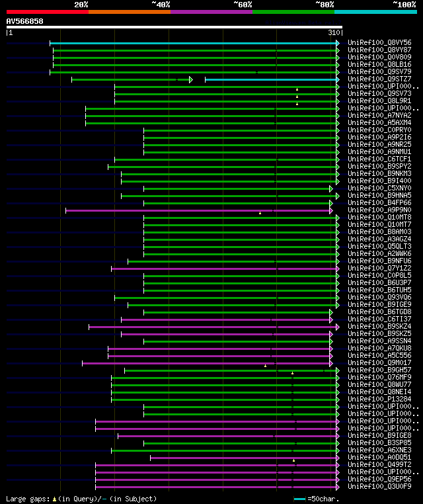
Task: Select the UniRef100_B9NKM3 label
Action: 379,173
